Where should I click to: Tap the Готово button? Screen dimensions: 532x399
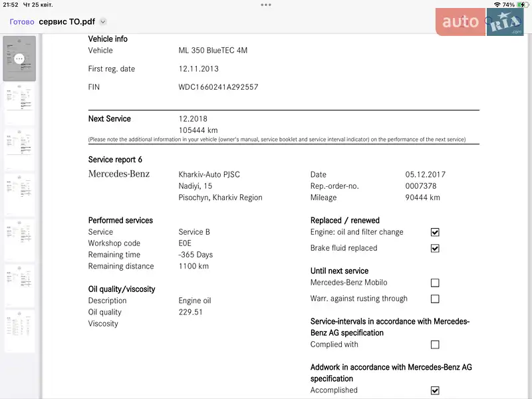coord(22,22)
